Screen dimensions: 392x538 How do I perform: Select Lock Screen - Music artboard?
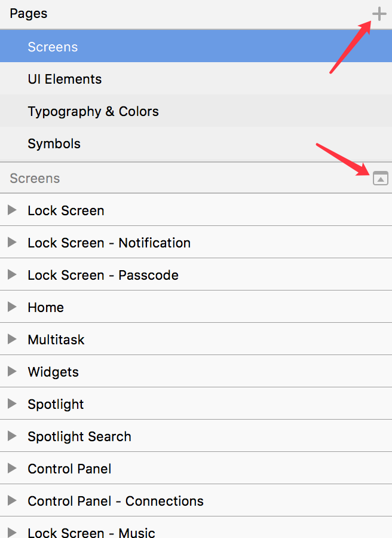click(x=196, y=528)
